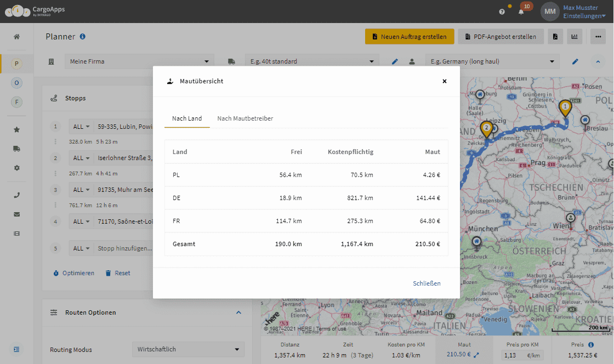The width and height of the screenshot is (614, 364).
Task: Open the home icon in sidebar
Action: pyautogui.click(x=16, y=37)
